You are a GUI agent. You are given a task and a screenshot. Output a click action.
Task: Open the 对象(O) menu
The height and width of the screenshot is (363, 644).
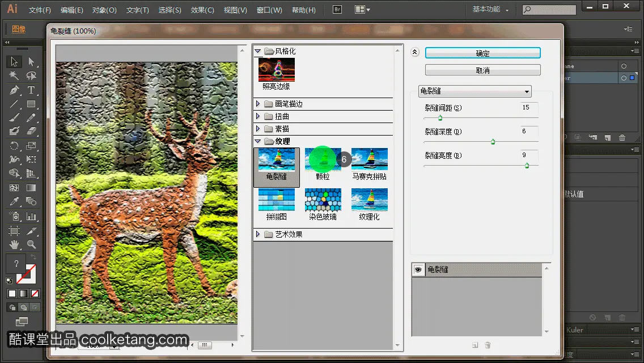(104, 10)
